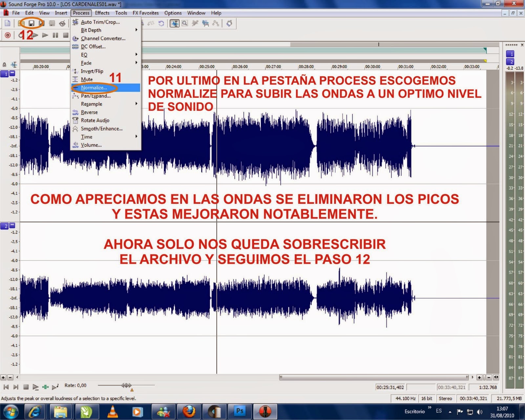The height and width of the screenshot is (420, 525).
Task: Click the Stop button in the bottom transport
Action: [26, 387]
